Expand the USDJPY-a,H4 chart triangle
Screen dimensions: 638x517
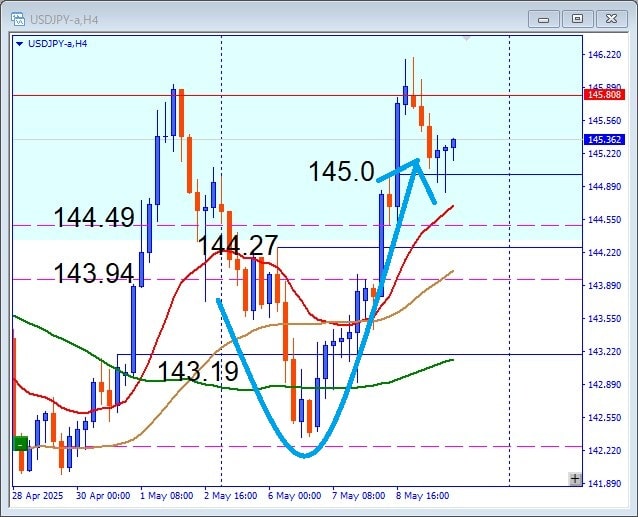tap(19, 44)
